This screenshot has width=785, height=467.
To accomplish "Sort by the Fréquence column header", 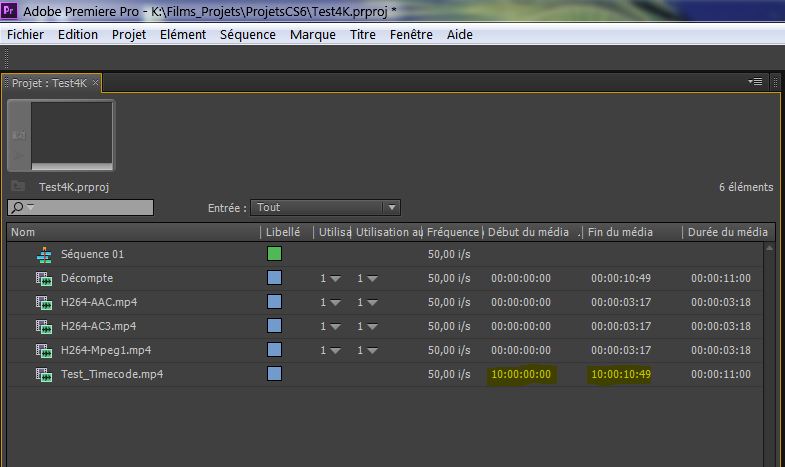I will (453, 232).
